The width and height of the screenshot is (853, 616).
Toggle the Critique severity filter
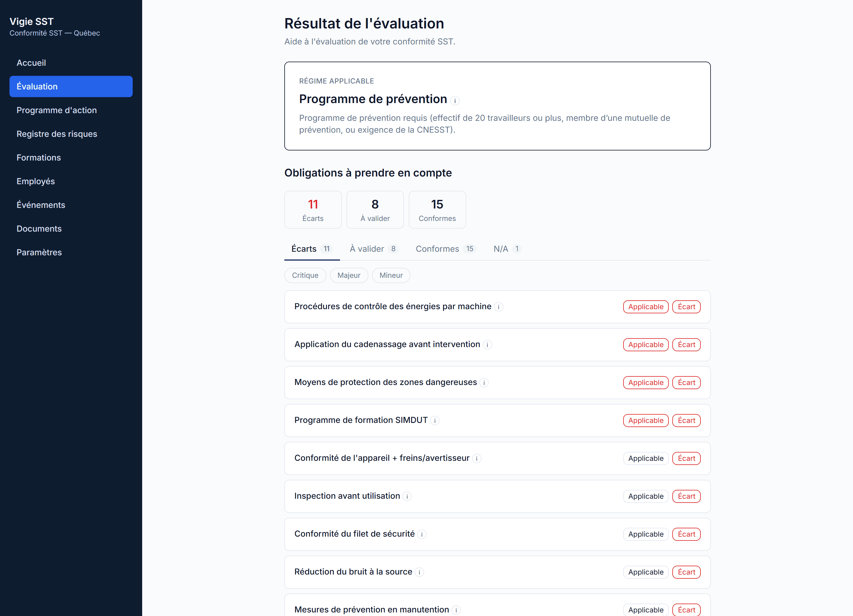pyautogui.click(x=305, y=275)
